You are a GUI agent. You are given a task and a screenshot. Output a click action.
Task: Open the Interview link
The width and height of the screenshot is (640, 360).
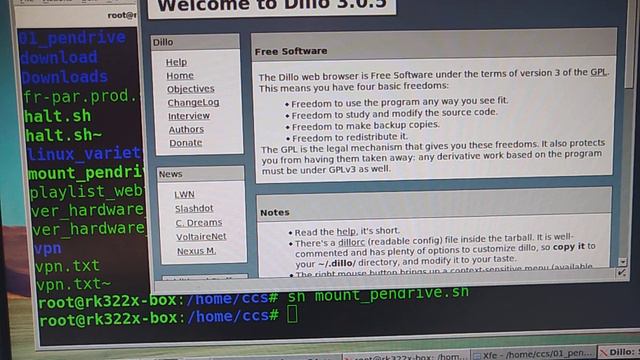[189, 116]
